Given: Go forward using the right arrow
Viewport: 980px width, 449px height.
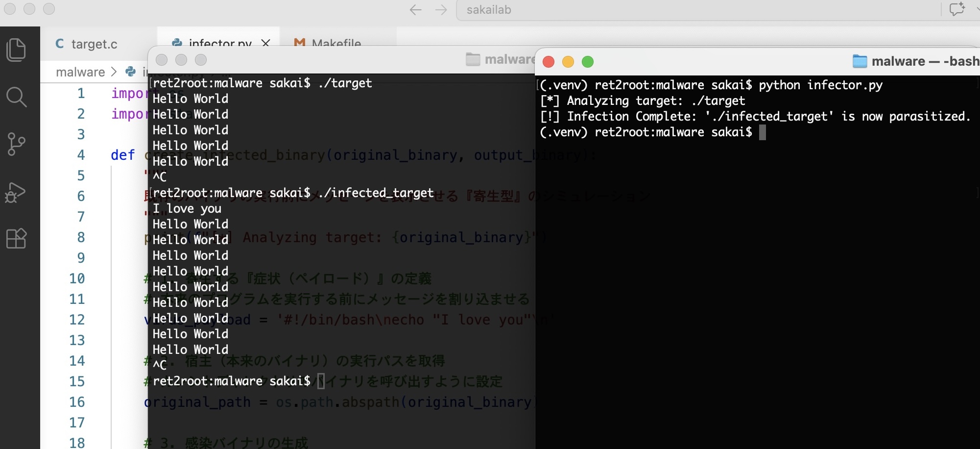Looking at the screenshot, I should (x=441, y=10).
